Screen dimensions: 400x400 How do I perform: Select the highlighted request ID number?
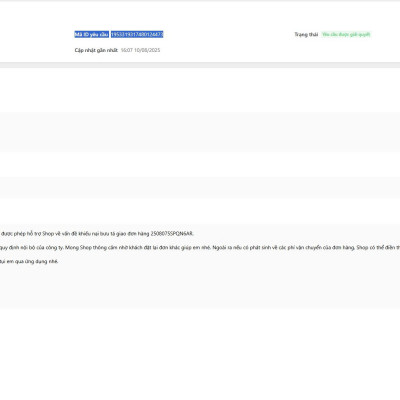137,34
